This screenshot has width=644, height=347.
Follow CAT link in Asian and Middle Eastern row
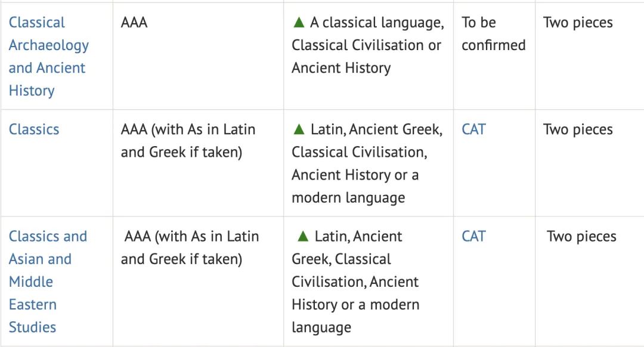click(x=473, y=236)
